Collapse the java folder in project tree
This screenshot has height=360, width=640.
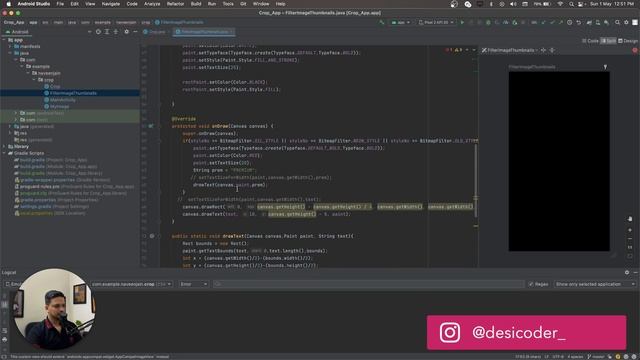(x=10, y=53)
